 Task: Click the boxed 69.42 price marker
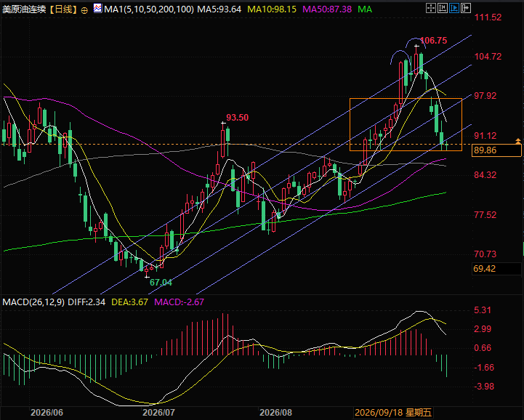(496, 269)
